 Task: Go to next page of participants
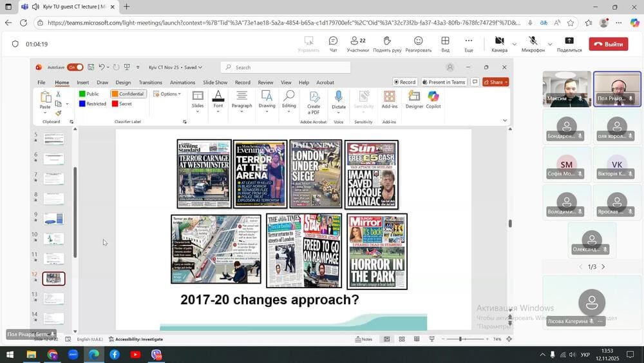coord(603,267)
